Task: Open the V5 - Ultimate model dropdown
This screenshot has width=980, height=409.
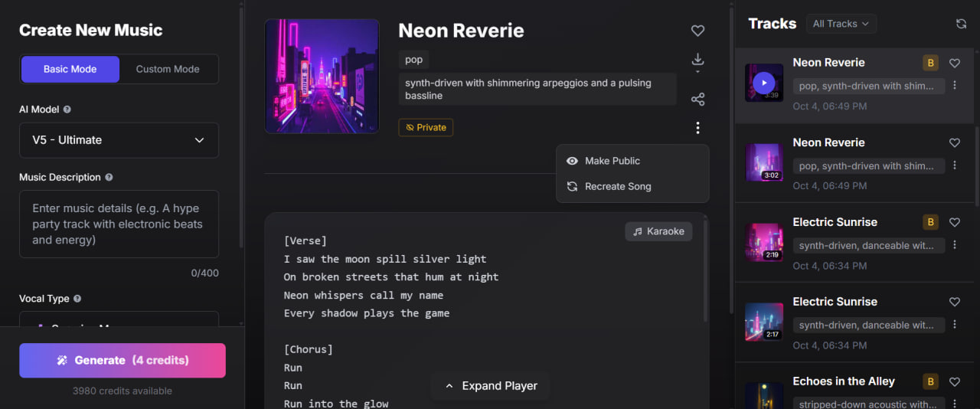Action: point(119,140)
